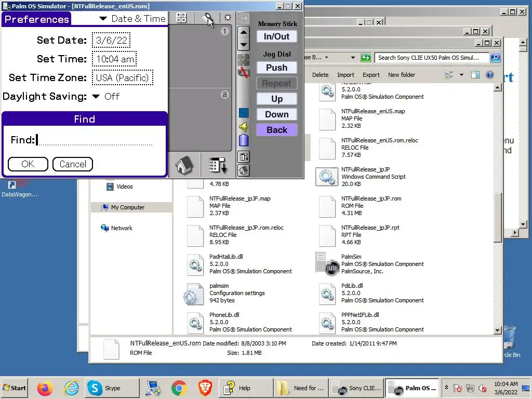
Task: Click Delete in the Explorer toolbar
Action: tap(320, 75)
